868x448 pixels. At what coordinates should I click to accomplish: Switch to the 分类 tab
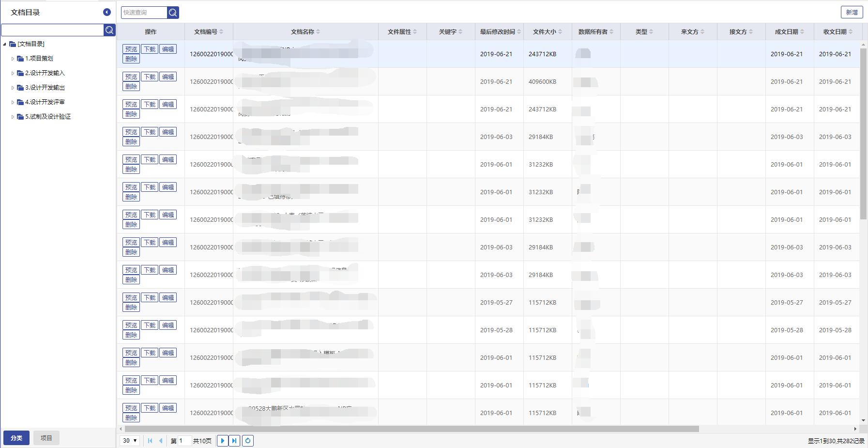pos(16,438)
